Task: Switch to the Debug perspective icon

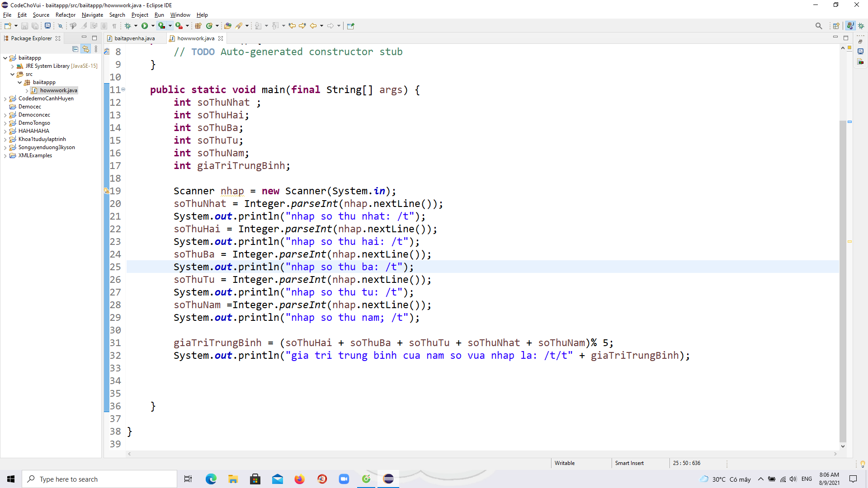Action: click(861, 26)
